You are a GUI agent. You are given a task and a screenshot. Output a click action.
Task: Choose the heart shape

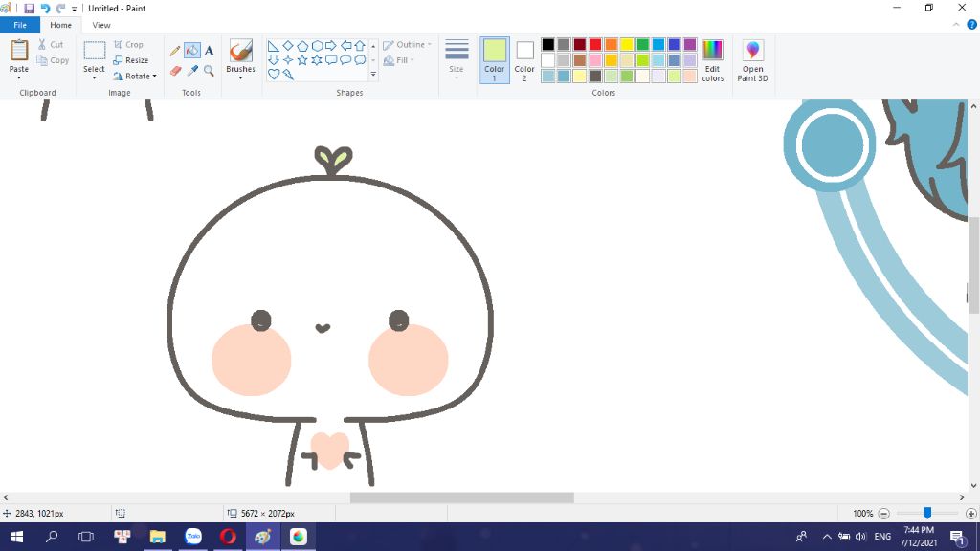273,75
